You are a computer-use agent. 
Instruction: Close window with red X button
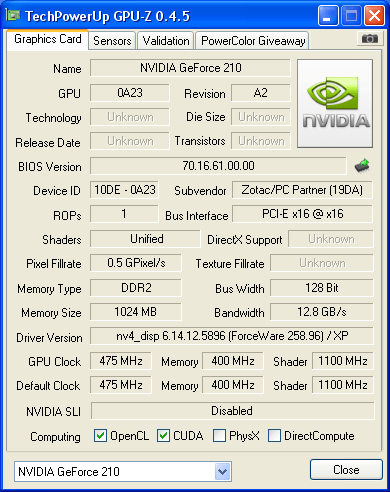[374, 16]
